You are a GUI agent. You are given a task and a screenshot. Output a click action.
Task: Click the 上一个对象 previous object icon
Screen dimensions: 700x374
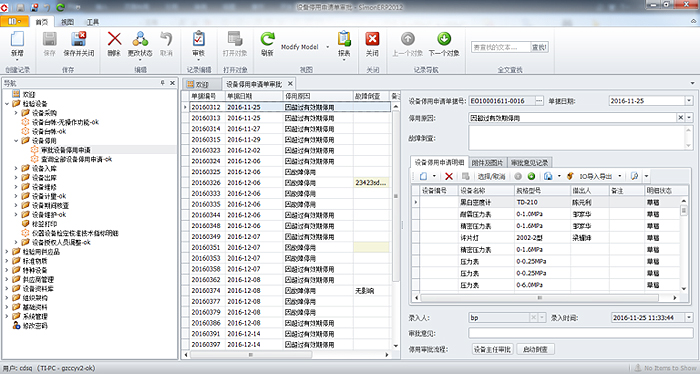[x=408, y=39]
